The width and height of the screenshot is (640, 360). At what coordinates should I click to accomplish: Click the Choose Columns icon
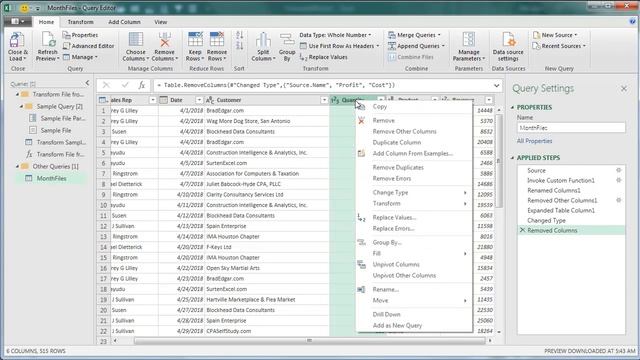click(136, 40)
